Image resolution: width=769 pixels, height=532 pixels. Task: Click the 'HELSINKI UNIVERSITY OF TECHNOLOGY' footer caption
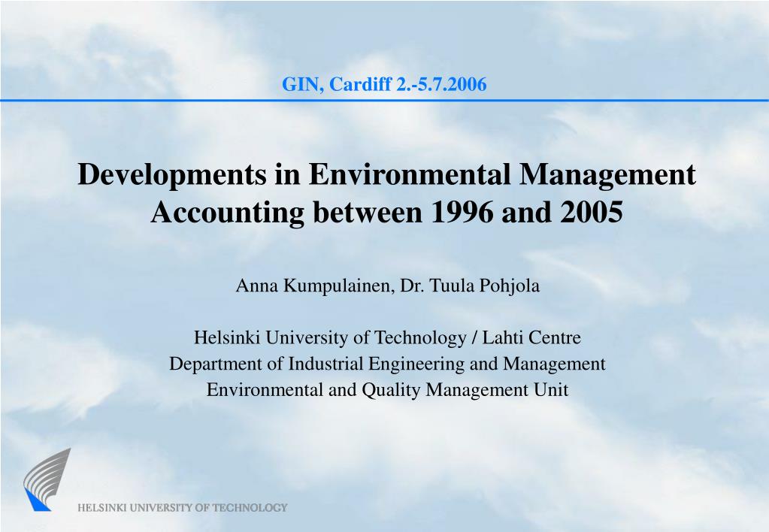pyautogui.click(x=182, y=507)
